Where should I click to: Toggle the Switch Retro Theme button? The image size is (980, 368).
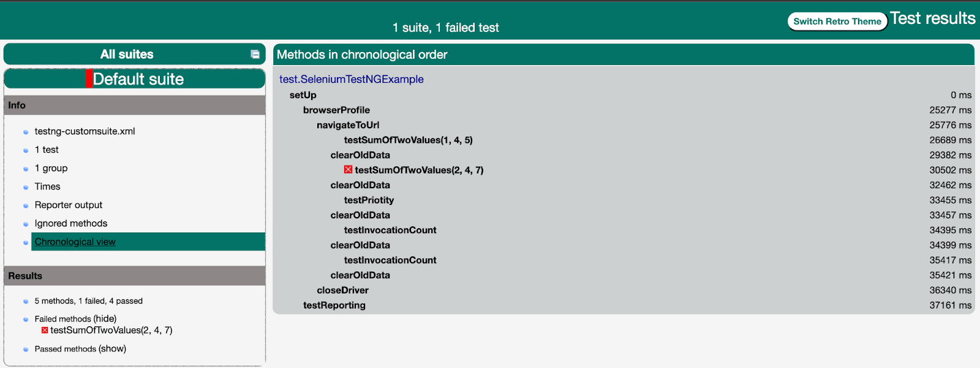(837, 21)
